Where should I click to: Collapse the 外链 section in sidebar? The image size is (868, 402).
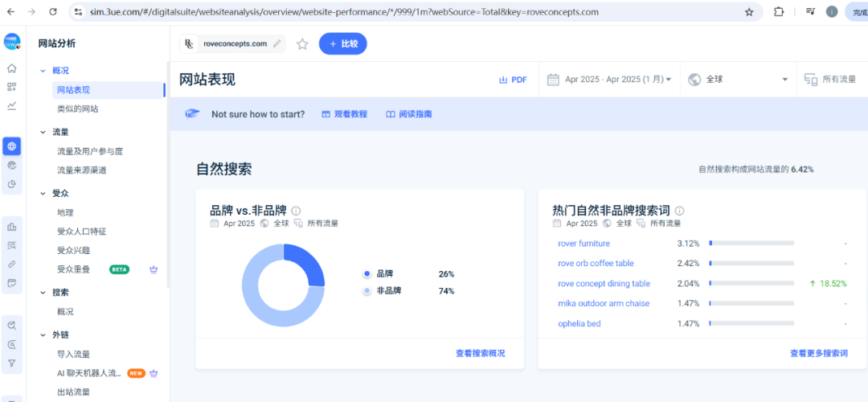pyautogui.click(x=43, y=335)
